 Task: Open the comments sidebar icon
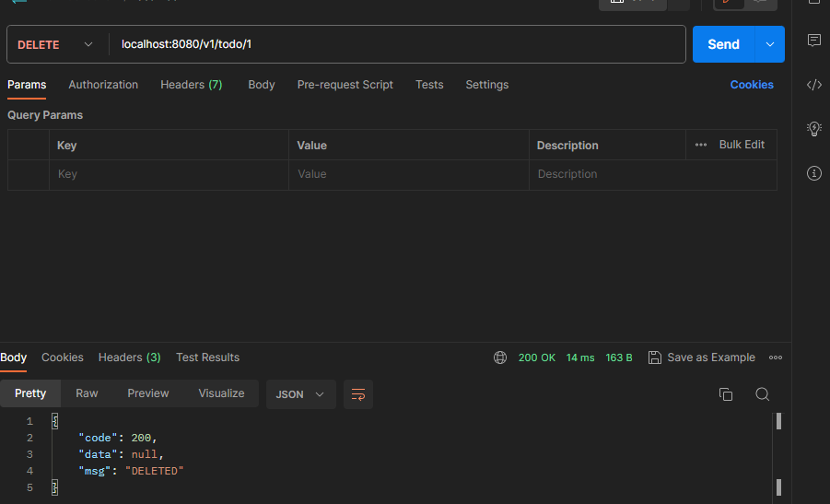(814, 41)
